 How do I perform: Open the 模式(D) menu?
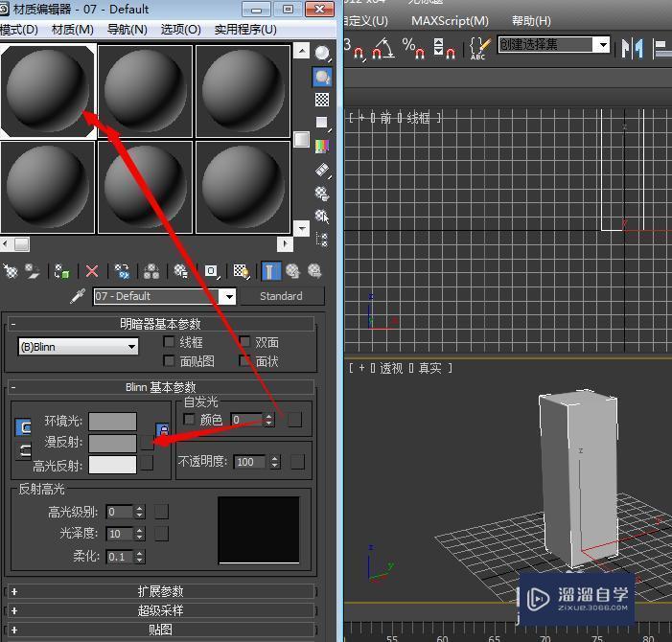pos(19,30)
